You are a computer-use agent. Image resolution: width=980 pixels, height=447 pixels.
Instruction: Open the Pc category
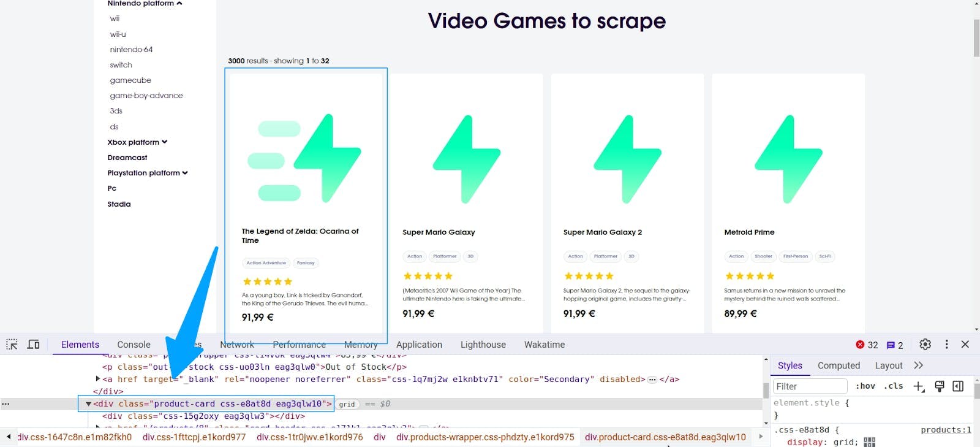pyautogui.click(x=111, y=188)
